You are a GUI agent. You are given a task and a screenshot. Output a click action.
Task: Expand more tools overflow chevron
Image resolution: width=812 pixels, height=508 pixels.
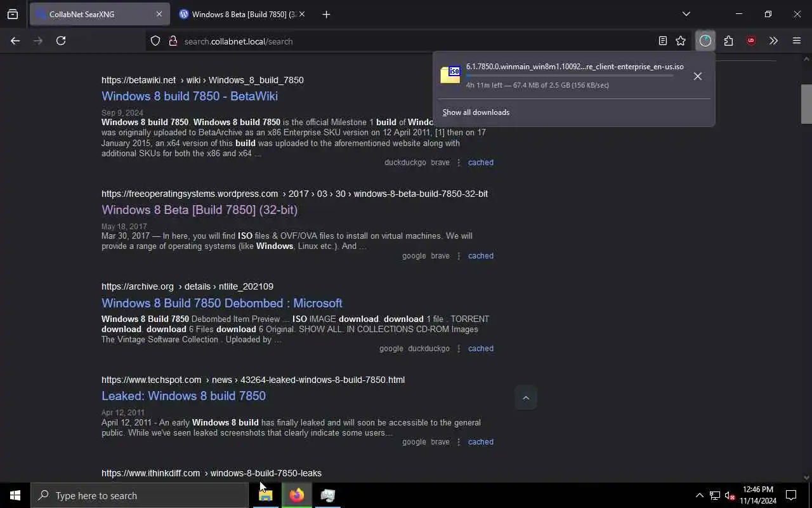point(773,41)
